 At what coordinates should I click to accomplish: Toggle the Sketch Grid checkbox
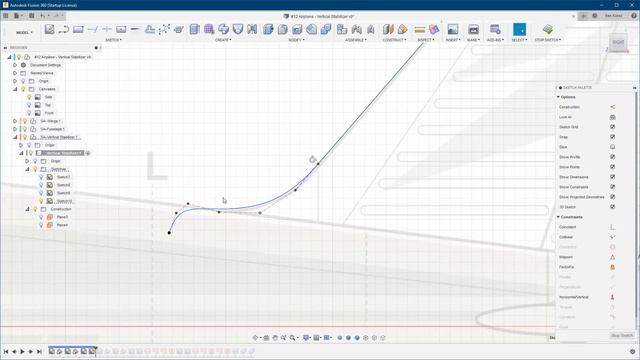[612, 127]
